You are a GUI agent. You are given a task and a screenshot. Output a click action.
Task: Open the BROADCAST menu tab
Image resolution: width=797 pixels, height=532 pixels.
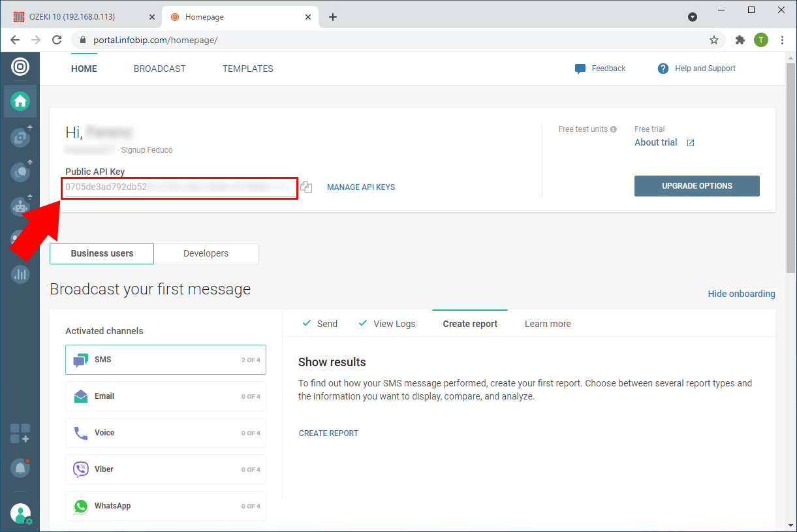160,69
